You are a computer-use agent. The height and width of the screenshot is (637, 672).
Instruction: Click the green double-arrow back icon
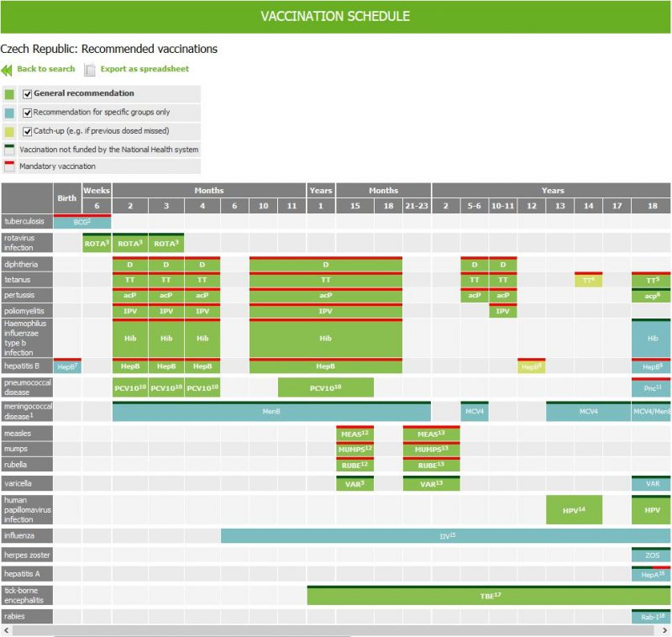tap(7, 70)
